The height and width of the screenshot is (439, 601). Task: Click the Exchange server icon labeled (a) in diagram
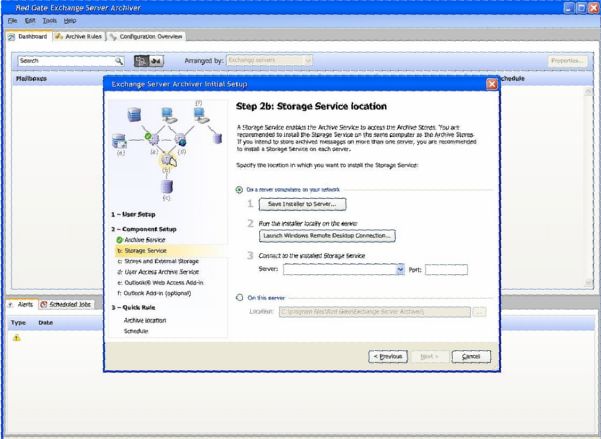tap(119, 141)
